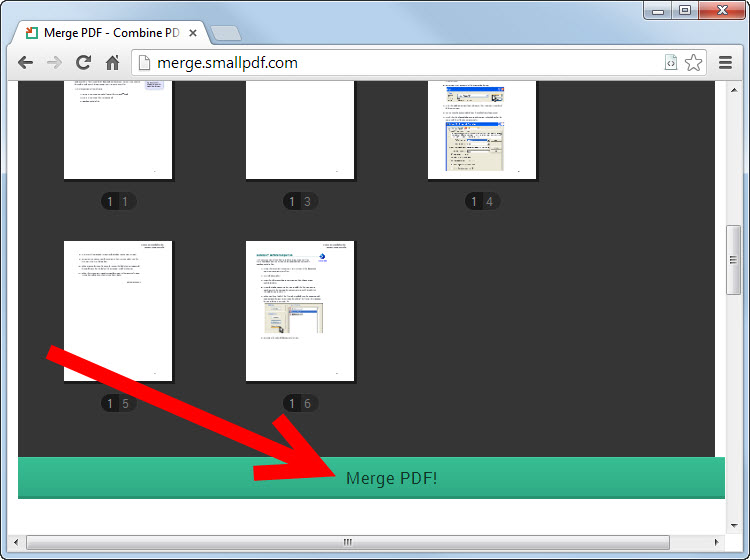This screenshot has width=750, height=560.
Task: Select the page thumbnail labeled 1 1
Action: click(x=118, y=130)
